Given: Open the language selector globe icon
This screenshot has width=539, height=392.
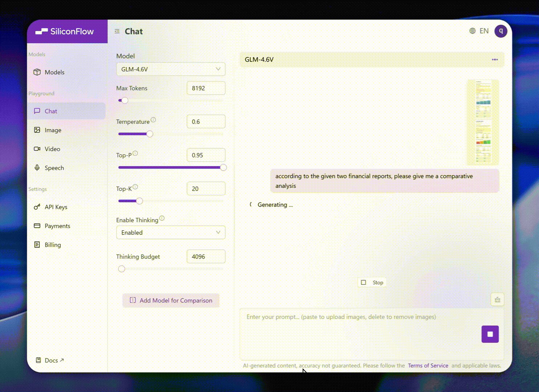Looking at the screenshot, I should pyautogui.click(x=472, y=31).
